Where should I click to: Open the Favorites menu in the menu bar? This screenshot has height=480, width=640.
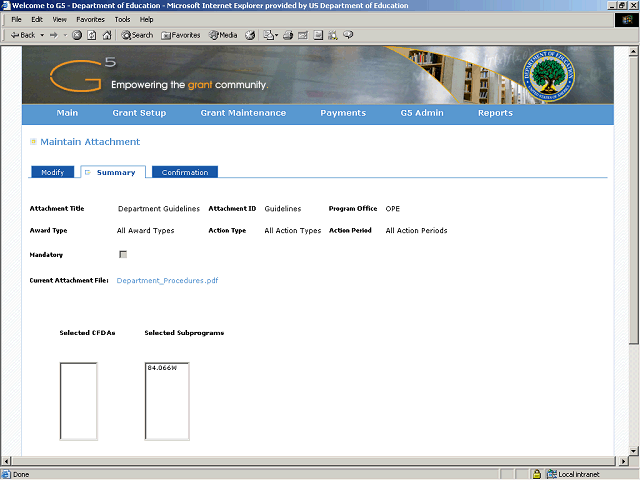[90, 19]
